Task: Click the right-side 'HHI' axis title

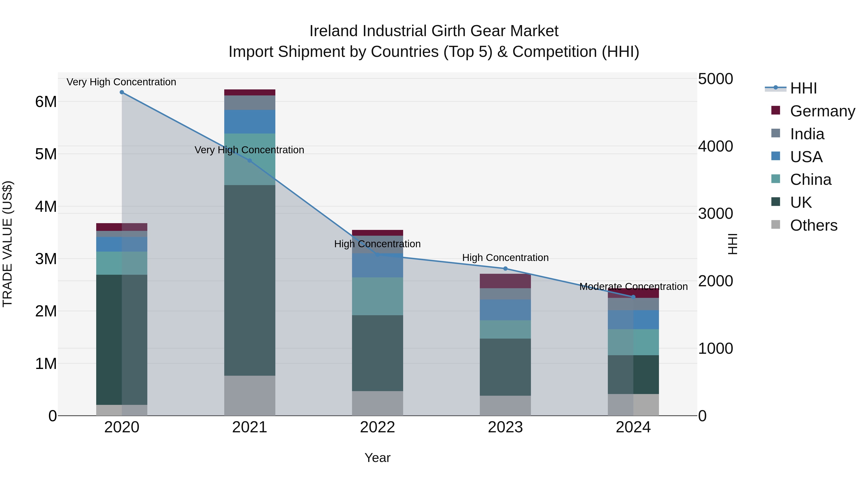Action: tap(732, 244)
